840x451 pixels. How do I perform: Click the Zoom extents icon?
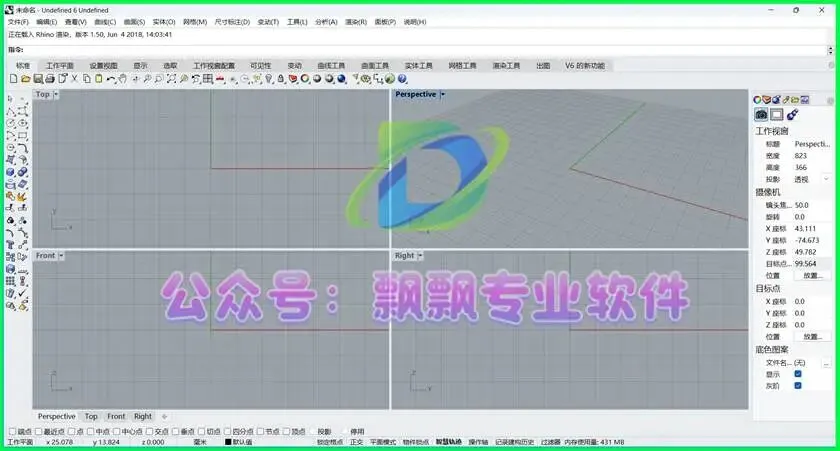(x=171, y=79)
